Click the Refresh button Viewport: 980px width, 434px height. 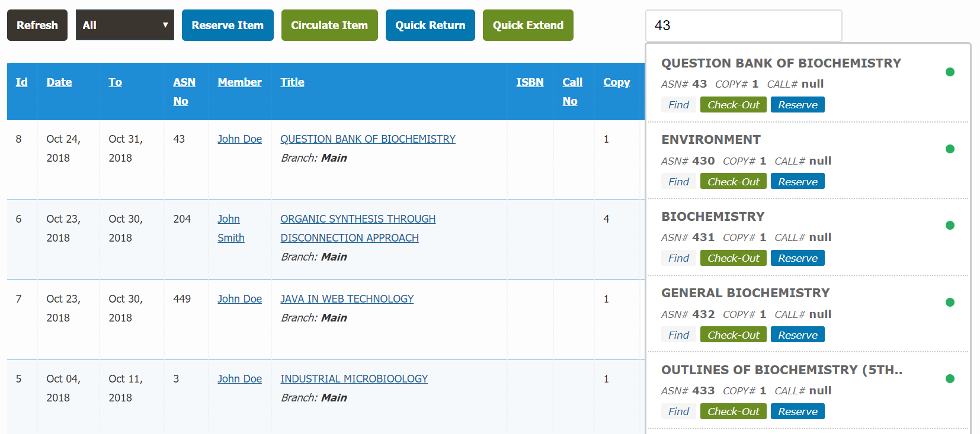[x=37, y=25]
